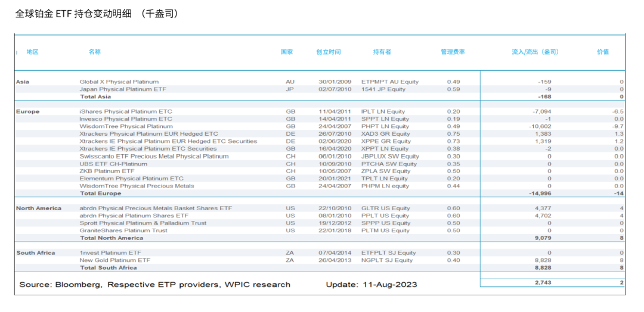Click ticker 1541 JP Equity
644x312 pixels.
coord(383,89)
